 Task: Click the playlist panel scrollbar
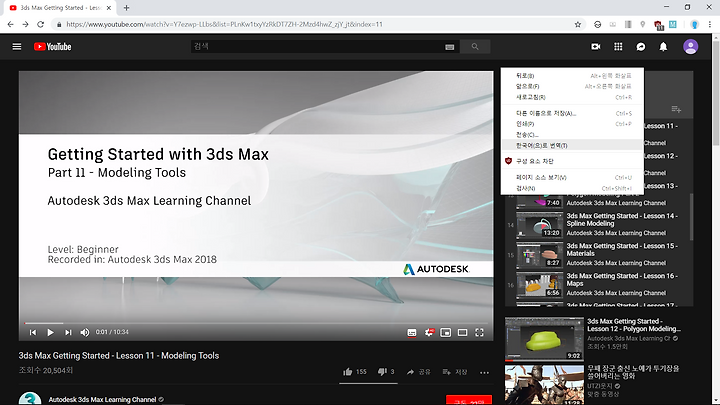coord(691,216)
